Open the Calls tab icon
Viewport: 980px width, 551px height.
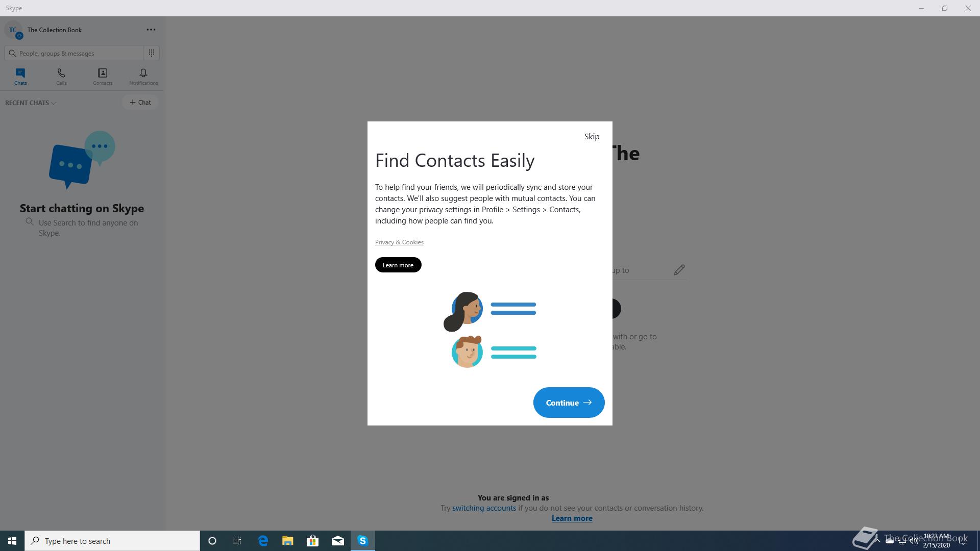pyautogui.click(x=61, y=73)
